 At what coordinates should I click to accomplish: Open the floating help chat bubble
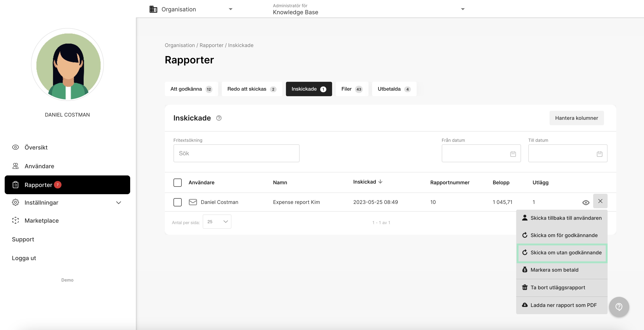point(619,307)
